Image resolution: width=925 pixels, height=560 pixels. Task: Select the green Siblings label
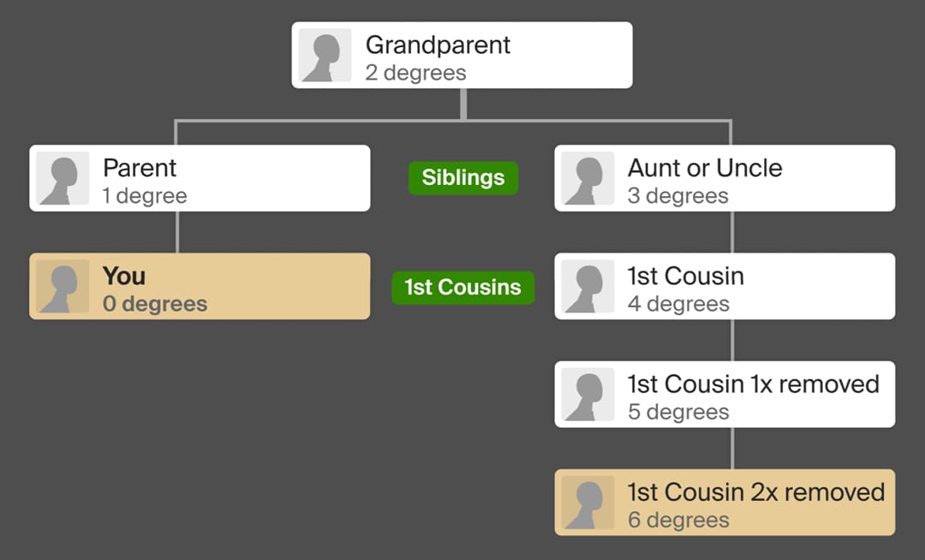pos(463,178)
